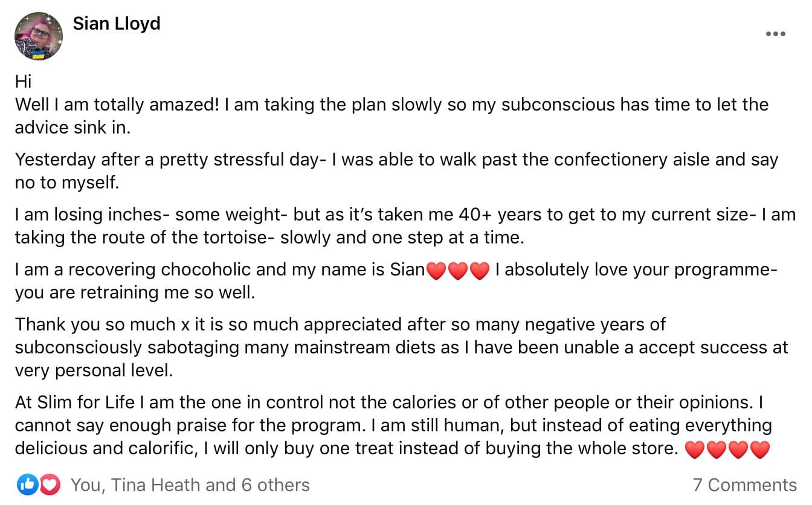The image size is (812, 505).
Task: Click the first heart emoji after 'Sian'
Action: [x=436, y=271]
